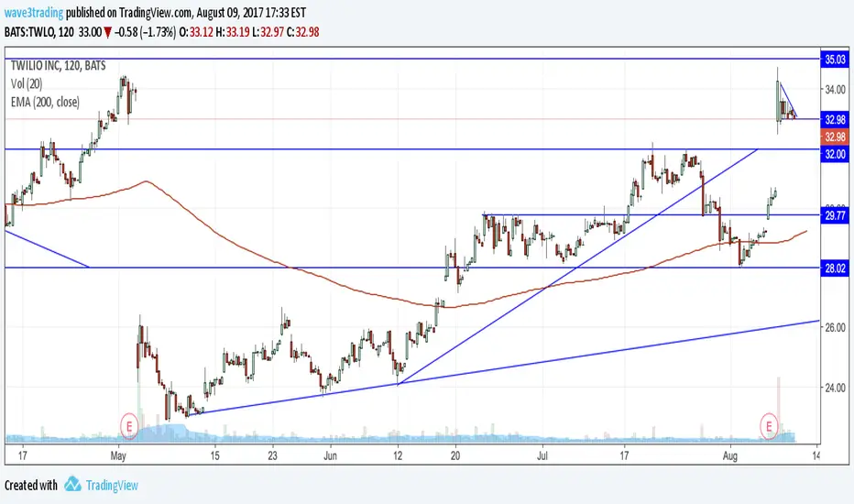854x504 pixels.
Task: Open the TradingView footer link text
Action: pos(112,485)
